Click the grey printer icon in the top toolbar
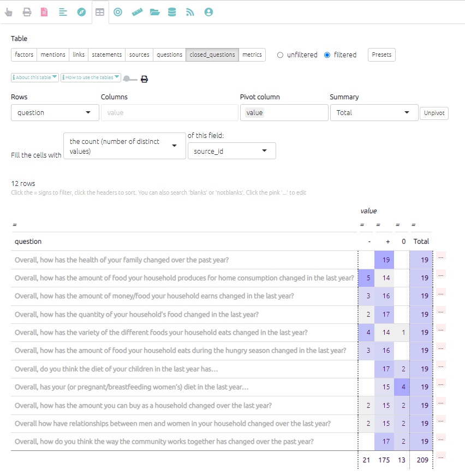465x476 pixels. pos(27,12)
